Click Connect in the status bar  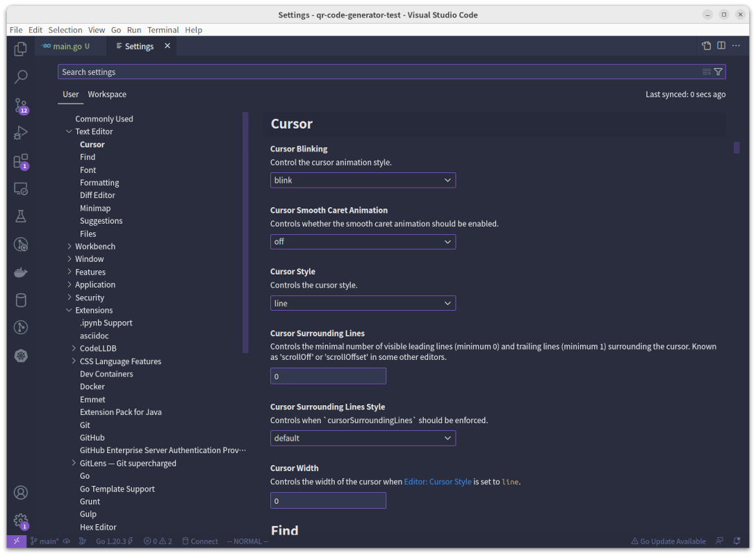200,541
